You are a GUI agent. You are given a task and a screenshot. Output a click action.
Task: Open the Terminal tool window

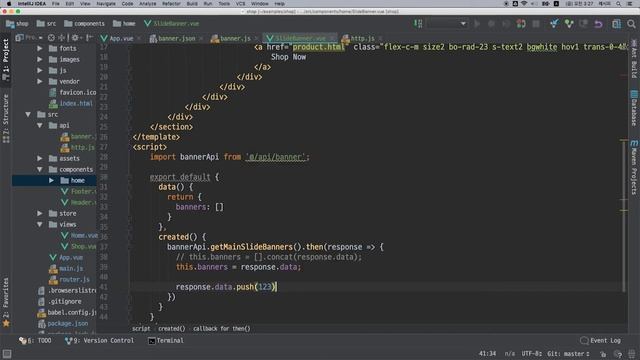(x=166, y=340)
